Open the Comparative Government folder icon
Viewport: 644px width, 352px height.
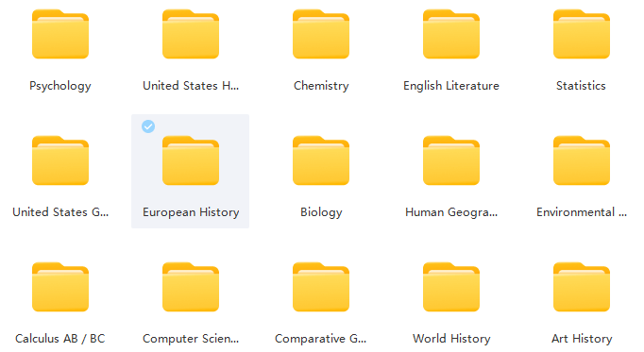point(321,287)
